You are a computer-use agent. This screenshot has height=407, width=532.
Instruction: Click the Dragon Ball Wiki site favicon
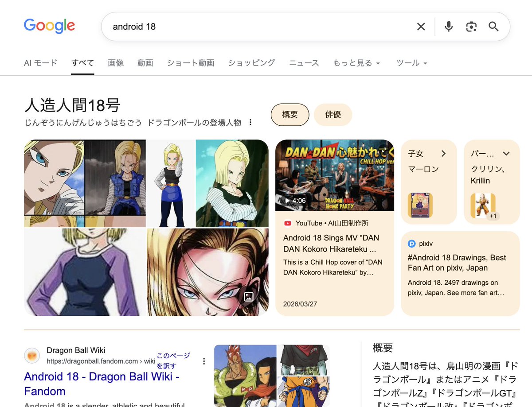click(x=32, y=356)
